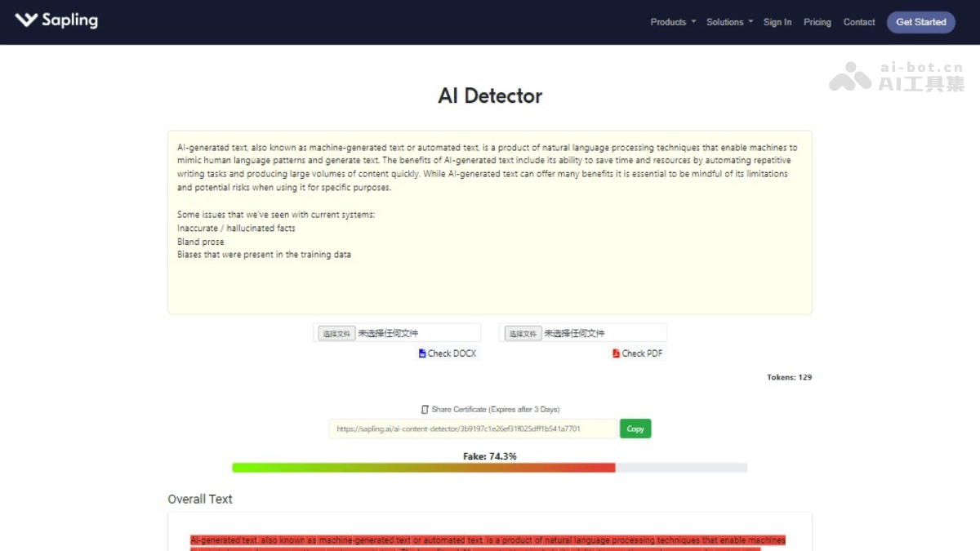Click the red PDF document icon
Image resolution: width=980 pixels, height=551 pixels.
(x=615, y=353)
